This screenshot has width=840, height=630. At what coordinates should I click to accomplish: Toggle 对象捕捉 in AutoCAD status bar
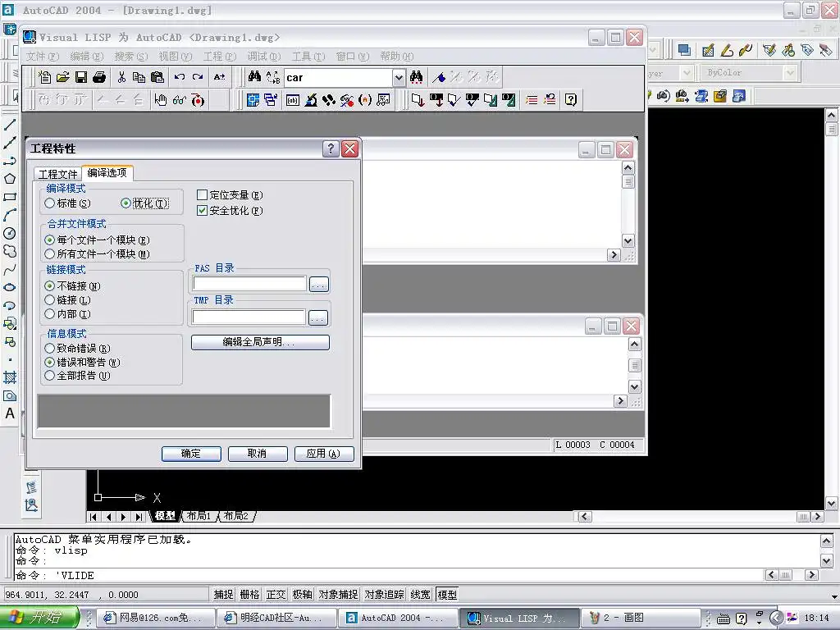click(x=339, y=595)
